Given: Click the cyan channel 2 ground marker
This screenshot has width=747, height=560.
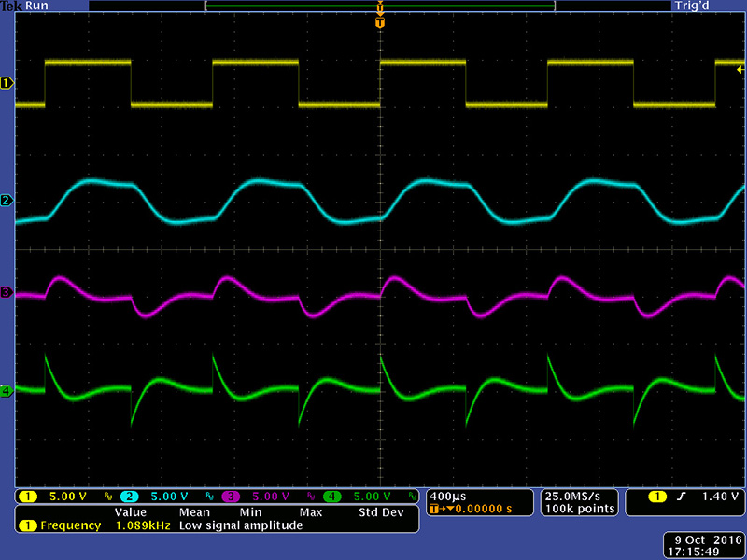Looking at the screenshot, I should (7, 201).
